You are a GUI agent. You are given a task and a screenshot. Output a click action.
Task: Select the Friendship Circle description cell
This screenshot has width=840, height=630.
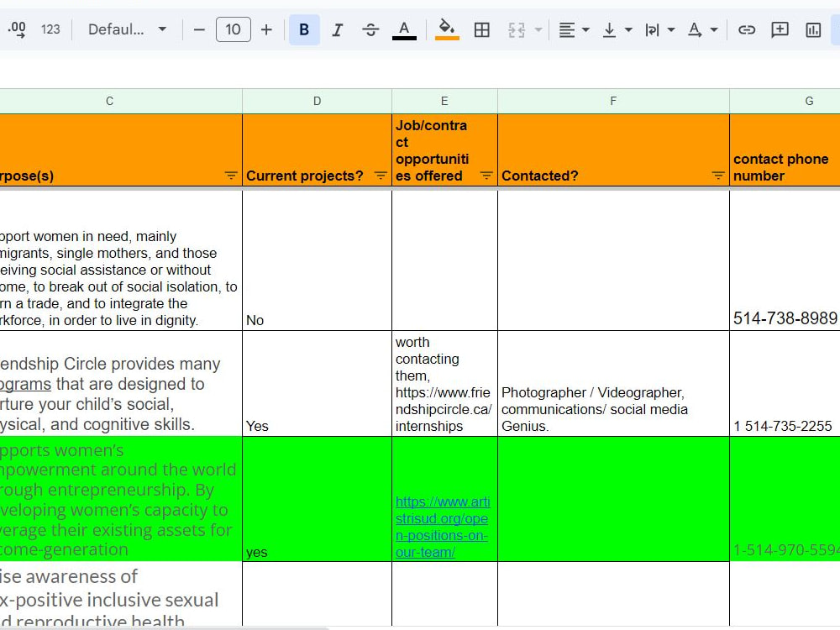tap(121, 384)
